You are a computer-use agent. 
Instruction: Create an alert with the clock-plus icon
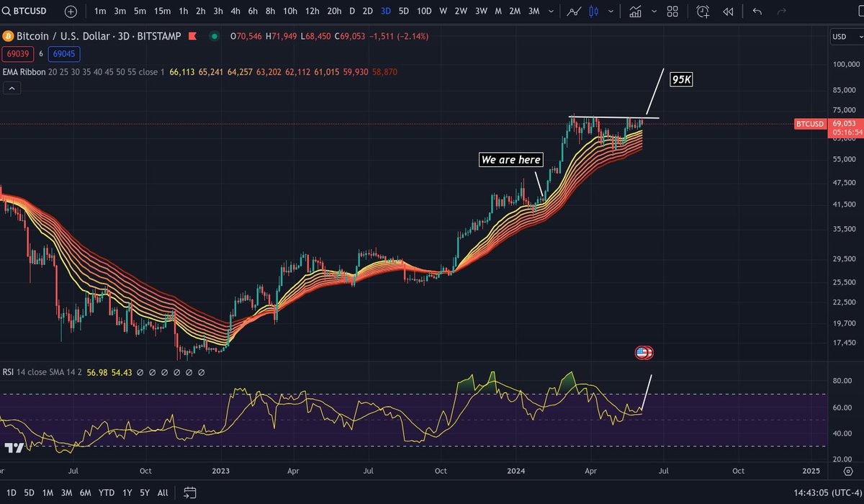click(x=702, y=11)
